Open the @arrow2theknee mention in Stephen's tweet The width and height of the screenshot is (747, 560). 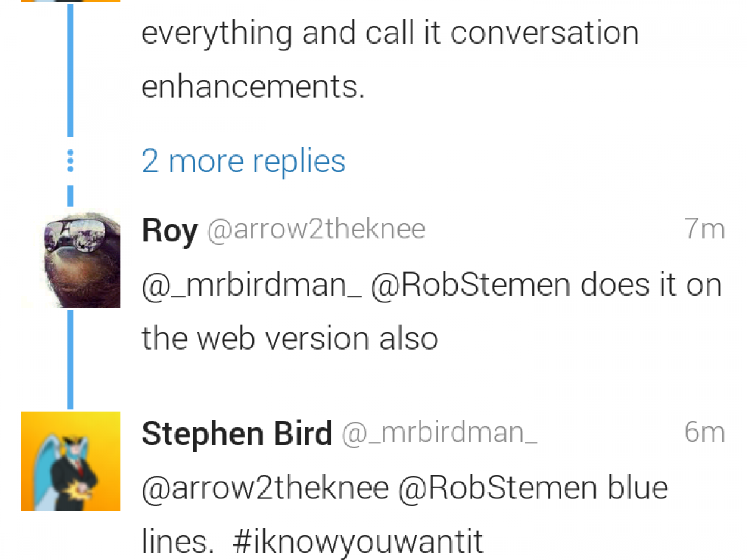pyautogui.click(x=265, y=488)
